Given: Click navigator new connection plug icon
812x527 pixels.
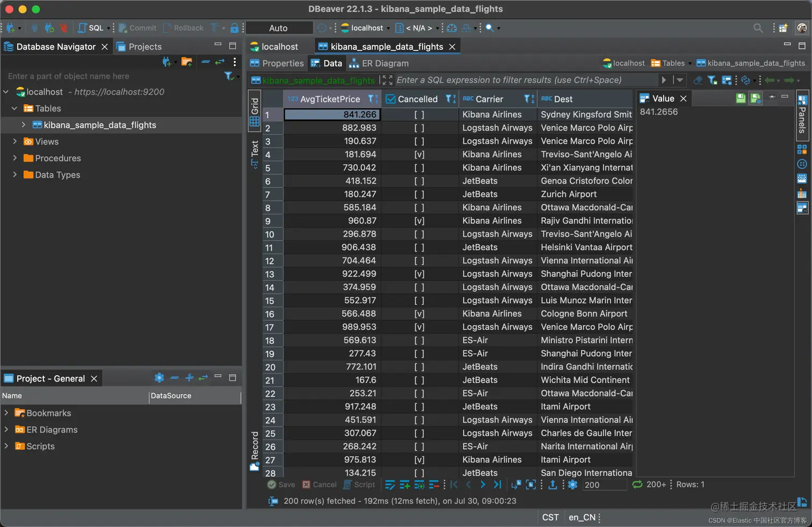Looking at the screenshot, I should [166, 62].
